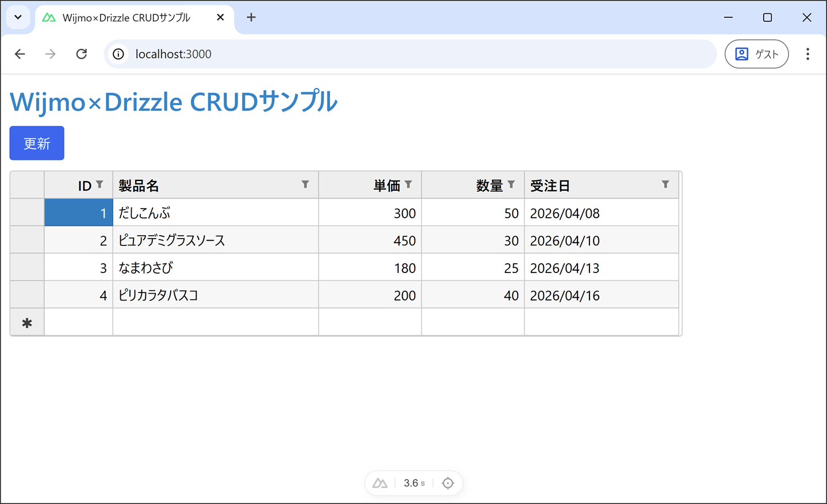Select the Wijmo×Drizzle CRUDサンプル tab
Screen dimensions: 827x504
(127, 18)
